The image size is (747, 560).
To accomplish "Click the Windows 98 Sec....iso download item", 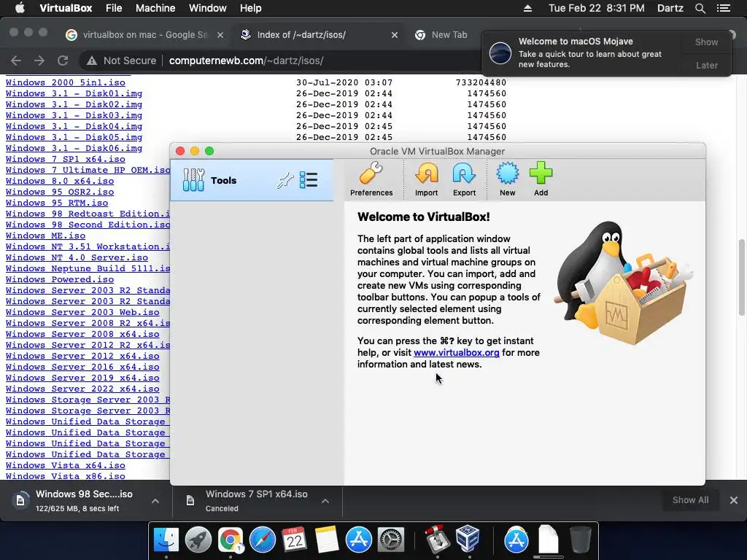I will click(86, 501).
